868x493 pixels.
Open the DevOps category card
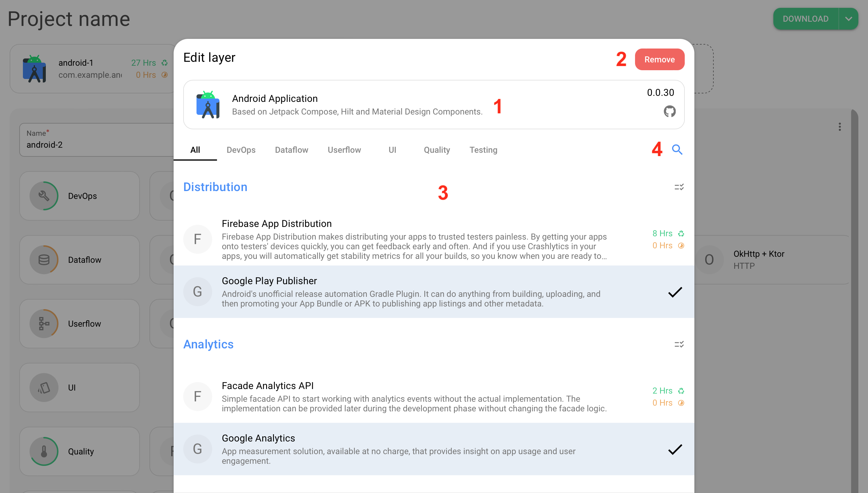[80, 196]
